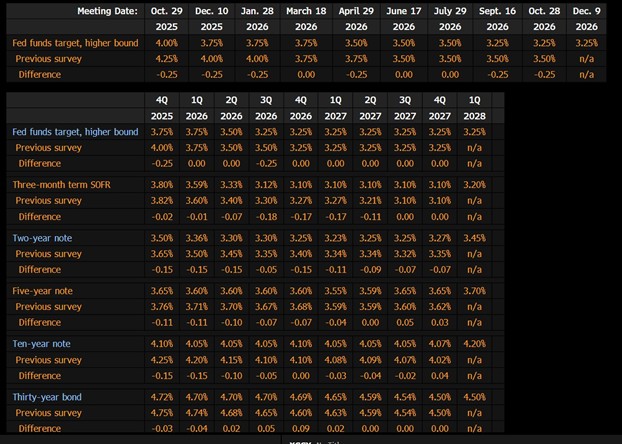Click the 1Q 2028 quarter column header
Viewport: 622px width, 444px height.
pos(474,107)
